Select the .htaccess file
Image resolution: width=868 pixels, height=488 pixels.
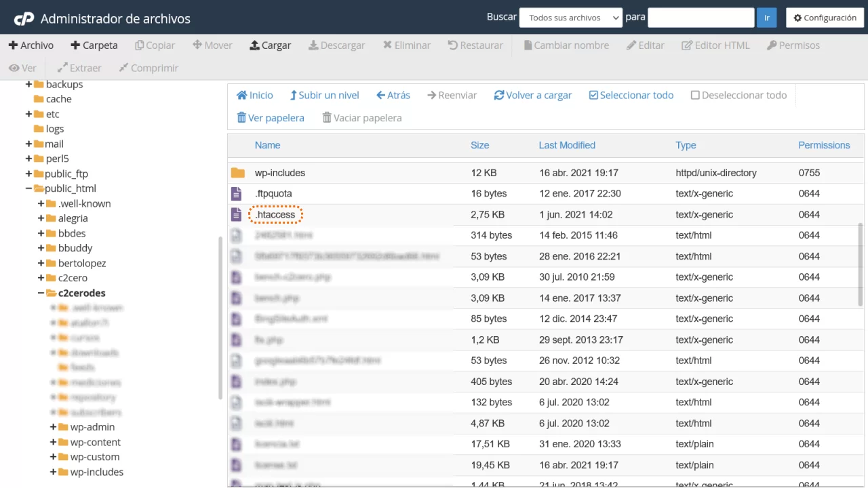(x=275, y=215)
